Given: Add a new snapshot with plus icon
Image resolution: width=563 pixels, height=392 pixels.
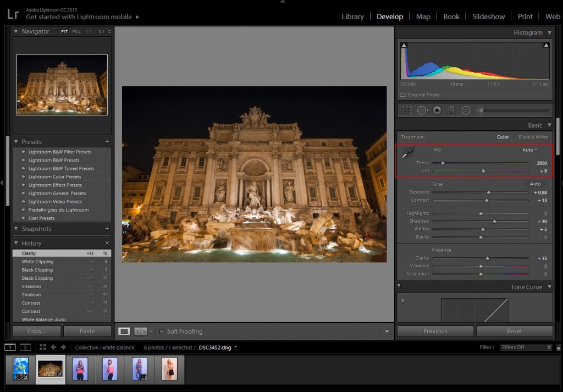Looking at the screenshot, I should pyautogui.click(x=107, y=228).
